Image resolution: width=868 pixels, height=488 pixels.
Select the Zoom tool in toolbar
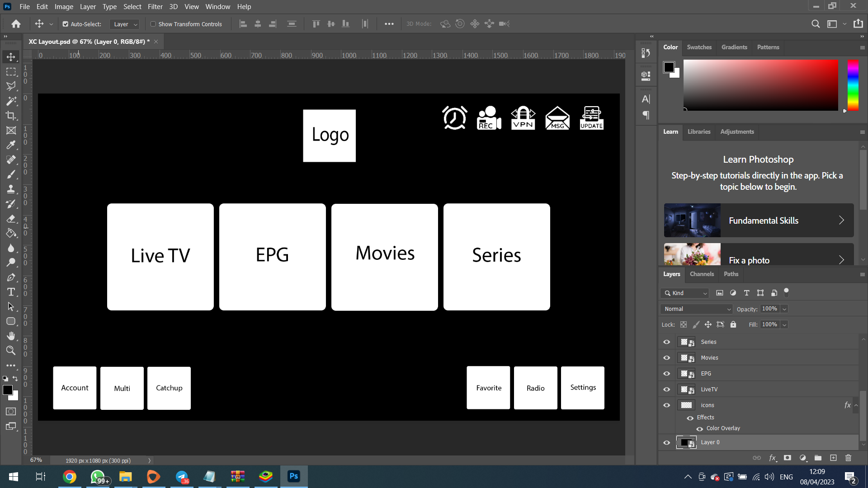click(11, 350)
